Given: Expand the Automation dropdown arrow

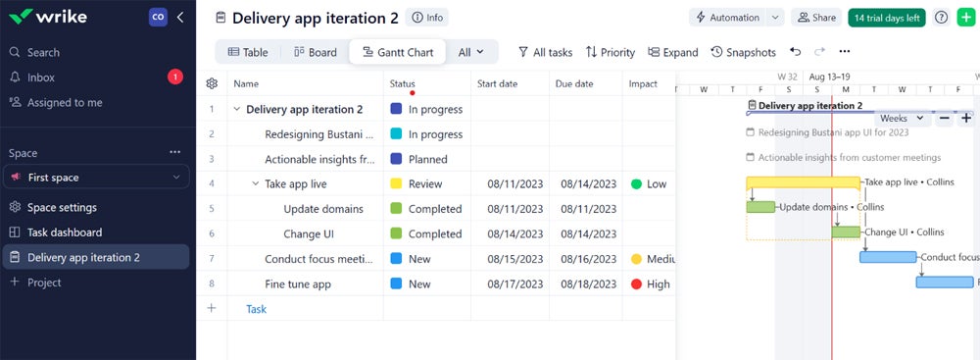Looking at the screenshot, I should [775, 18].
